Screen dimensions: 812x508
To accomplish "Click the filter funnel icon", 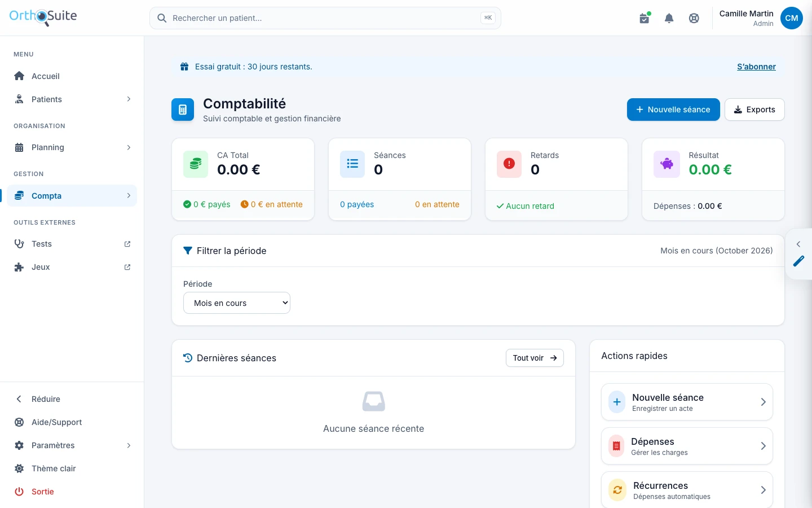I will tap(188, 251).
